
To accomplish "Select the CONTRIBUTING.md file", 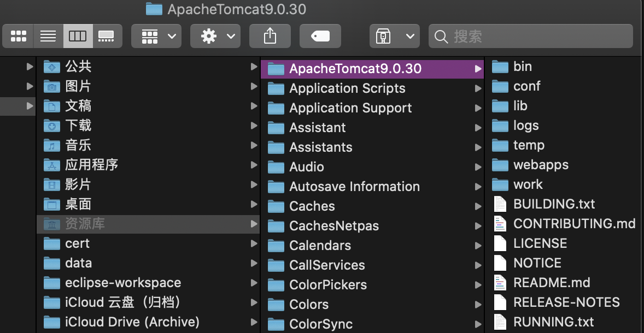I will [565, 224].
